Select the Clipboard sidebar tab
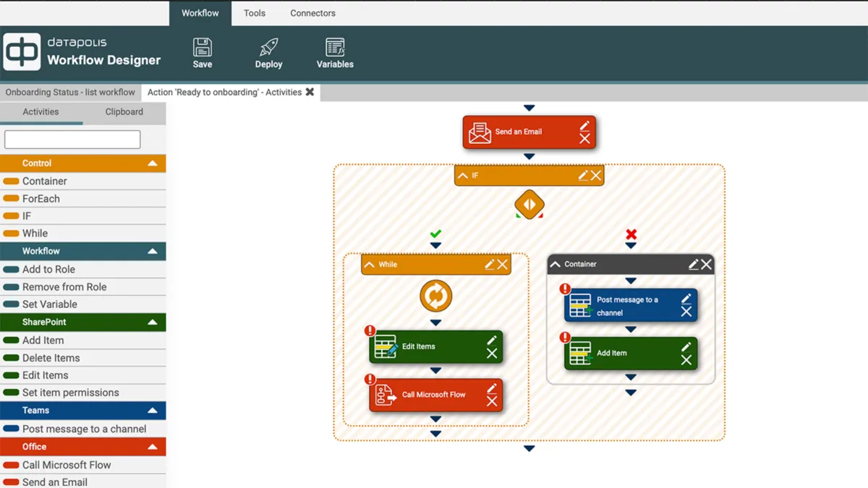Viewport: 868px width, 488px height. [x=124, y=112]
